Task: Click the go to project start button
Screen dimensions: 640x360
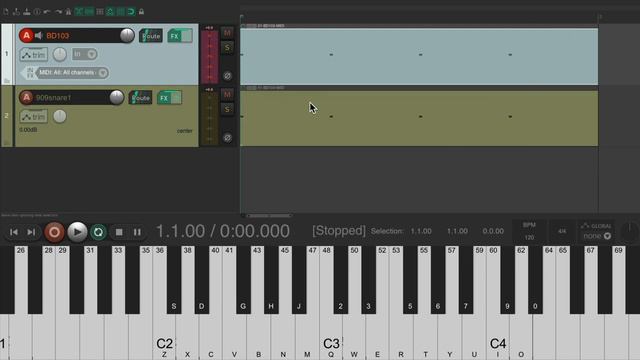Action: pos(13,232)
